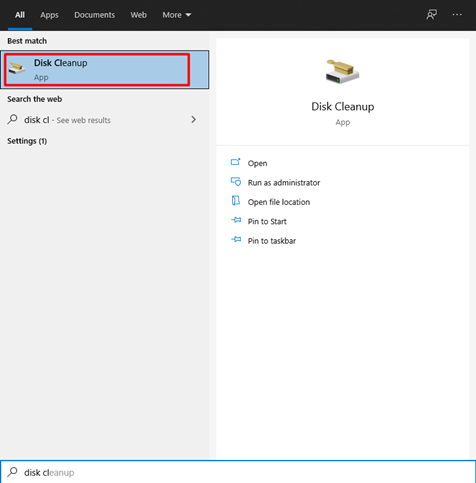Click the Pin to taskbar pin icon

(x=236, y=240)
